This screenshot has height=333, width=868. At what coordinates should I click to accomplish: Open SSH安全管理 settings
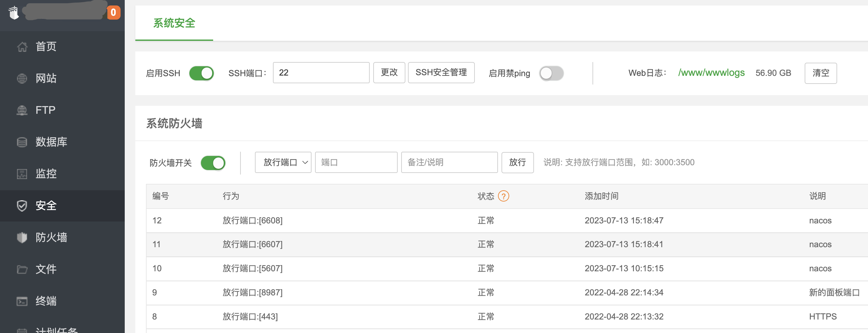[x=441, y=72]
